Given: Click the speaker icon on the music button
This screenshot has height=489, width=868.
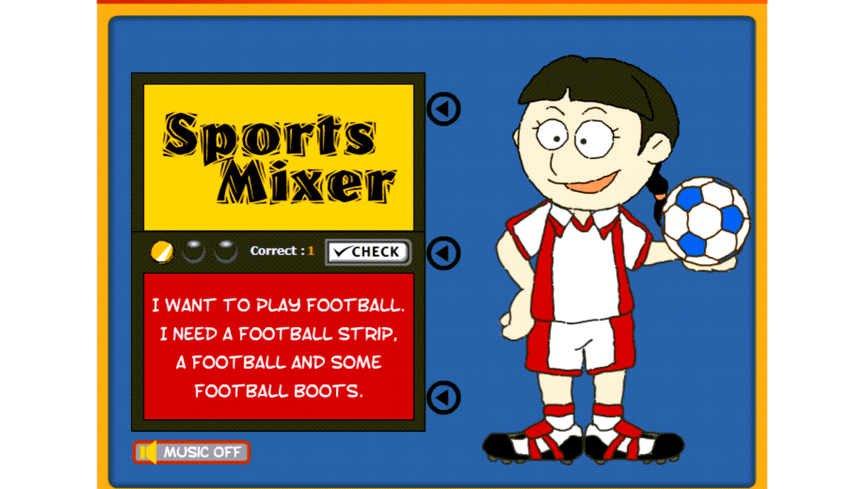Looking at the screenshot, I should [x=147, y=452].
